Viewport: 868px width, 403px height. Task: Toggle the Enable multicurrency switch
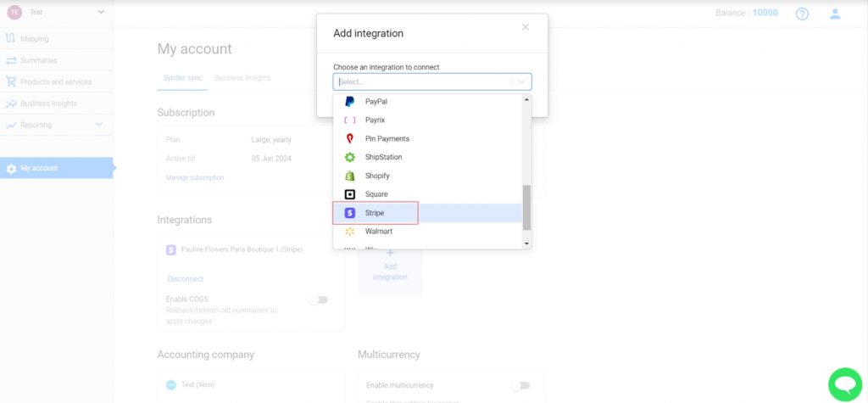click(x=520, y=385)
